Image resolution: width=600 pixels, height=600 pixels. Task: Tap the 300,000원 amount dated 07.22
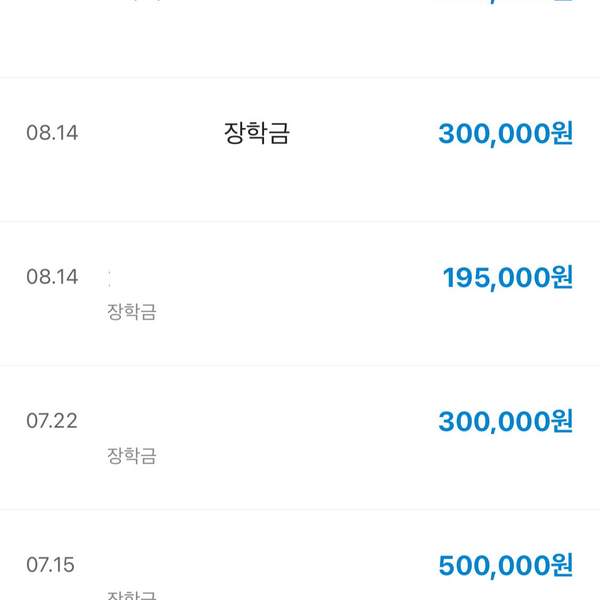[505, 421]
